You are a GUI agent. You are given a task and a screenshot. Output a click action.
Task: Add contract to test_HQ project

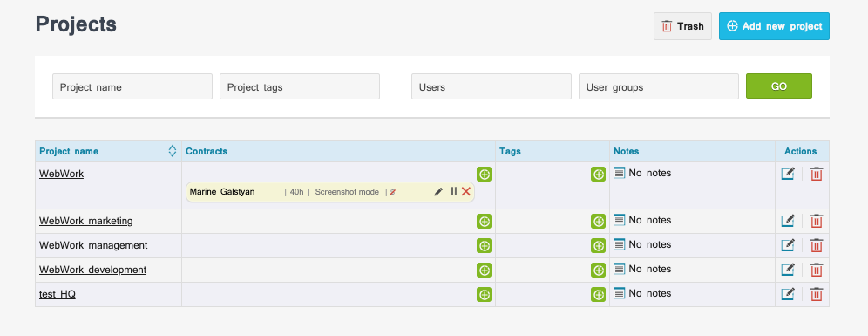485,294
